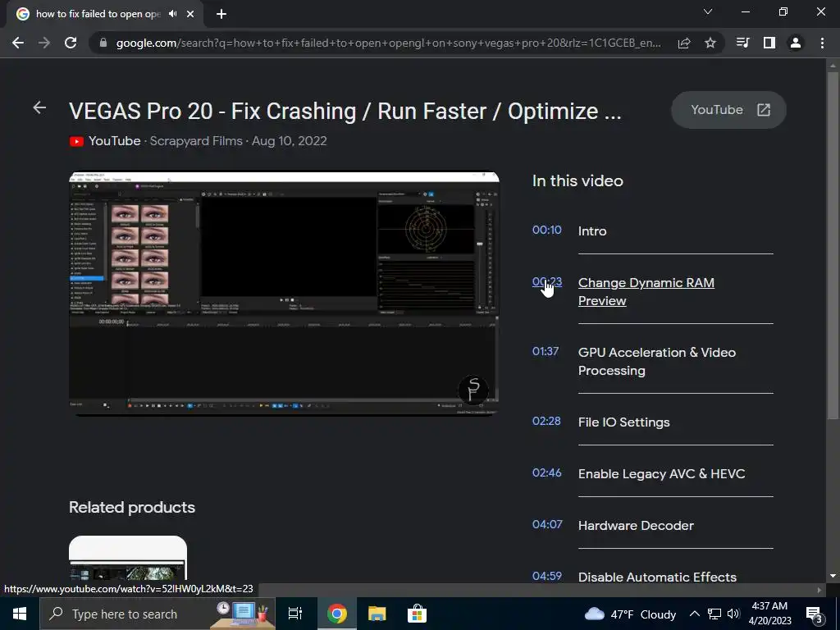This screenshot has height=630, width=840.
Task: Click the scrollbar up arrow
Action: click(x=833, y=66)
